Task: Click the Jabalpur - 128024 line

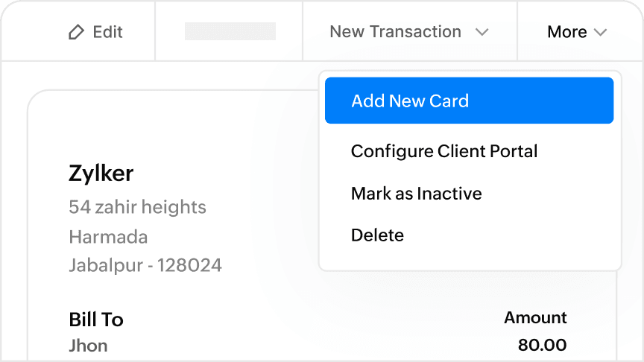Action: (145, 265)
